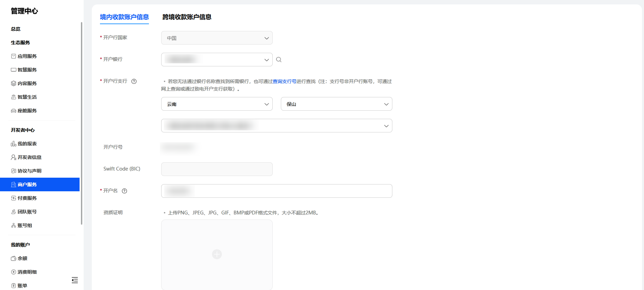
Task: Open 我的报表 menu item
Action: [x=27, y=144]
